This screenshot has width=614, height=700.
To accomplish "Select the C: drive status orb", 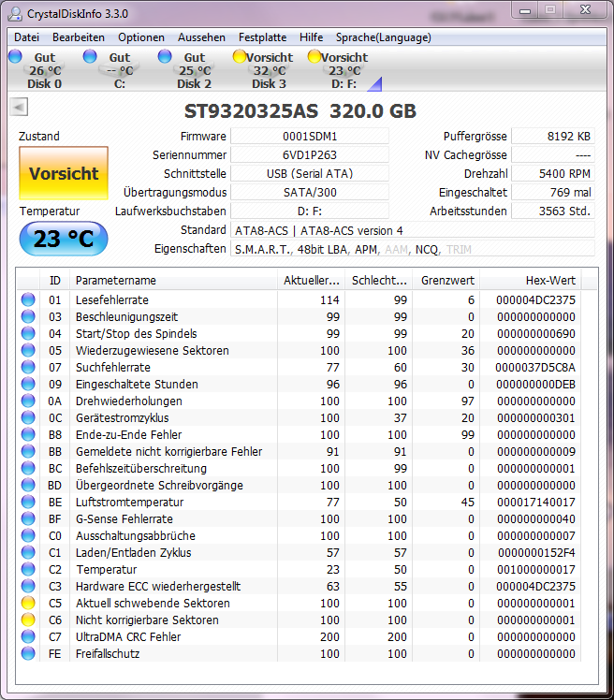I will [90, 57].
